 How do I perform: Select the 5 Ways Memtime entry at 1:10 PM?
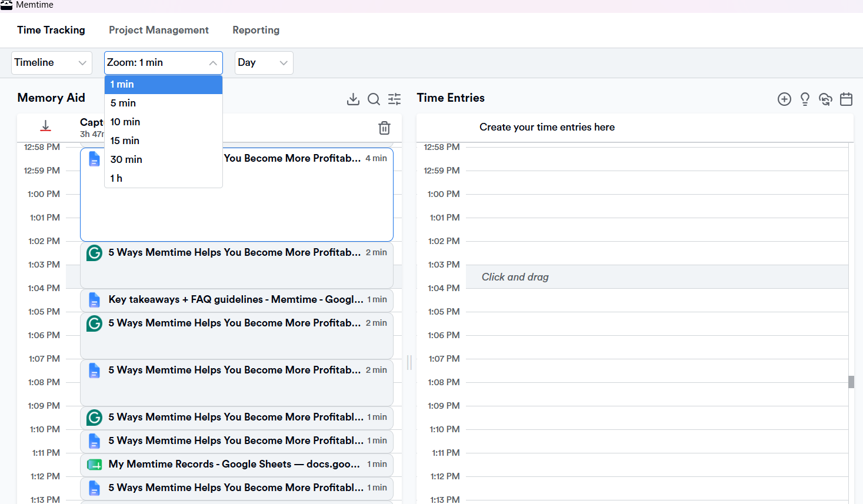(236, 441)
